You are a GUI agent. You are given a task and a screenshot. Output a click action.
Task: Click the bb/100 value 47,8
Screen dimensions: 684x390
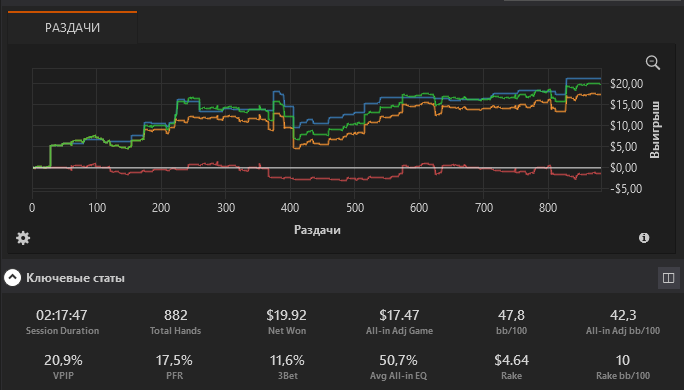click(x=511, y=315)
